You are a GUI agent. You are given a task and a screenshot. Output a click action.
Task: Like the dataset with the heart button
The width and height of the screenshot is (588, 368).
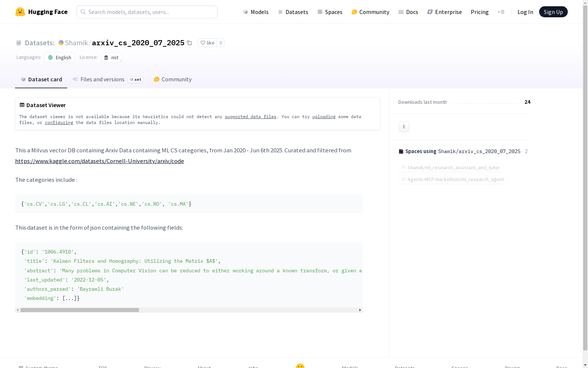coord(207,43)
